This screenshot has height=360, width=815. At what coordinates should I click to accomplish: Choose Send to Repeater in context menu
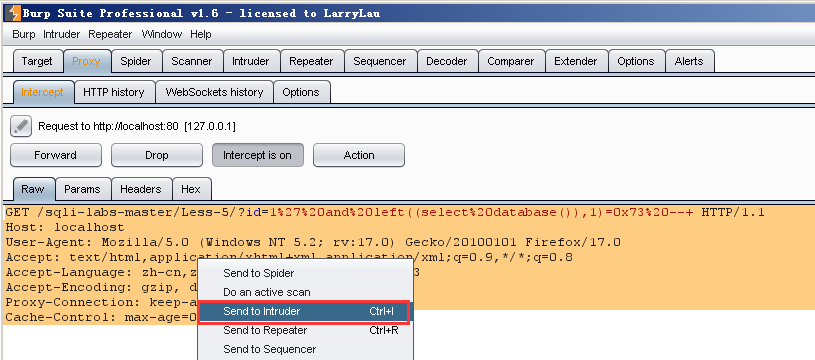pos(306,330)
